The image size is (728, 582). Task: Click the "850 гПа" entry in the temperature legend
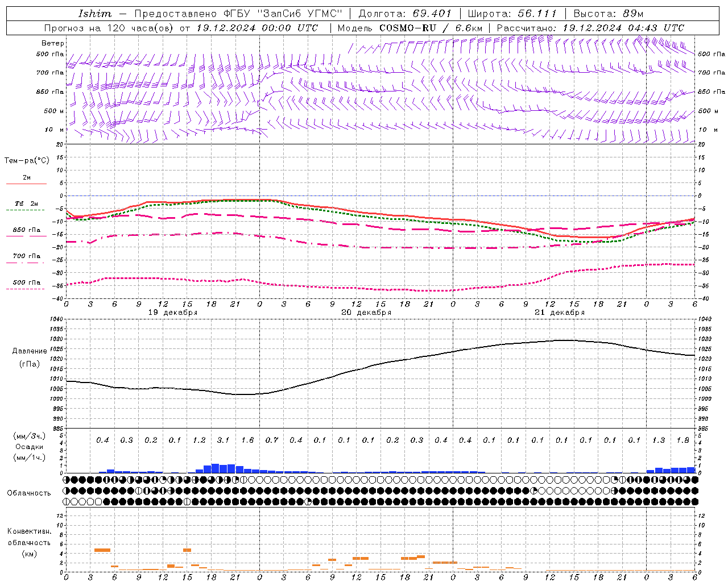point(26,232)
